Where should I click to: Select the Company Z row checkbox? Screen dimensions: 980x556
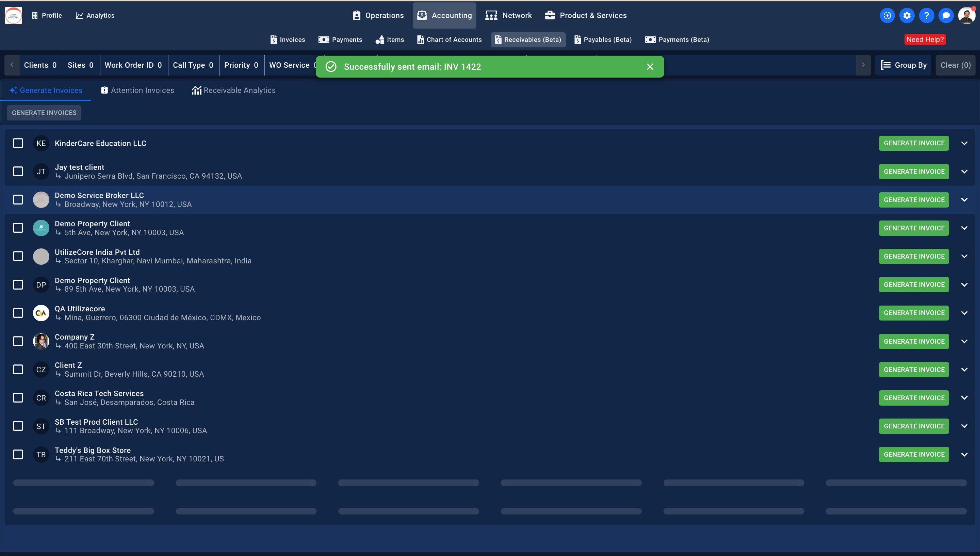[18, 341]
